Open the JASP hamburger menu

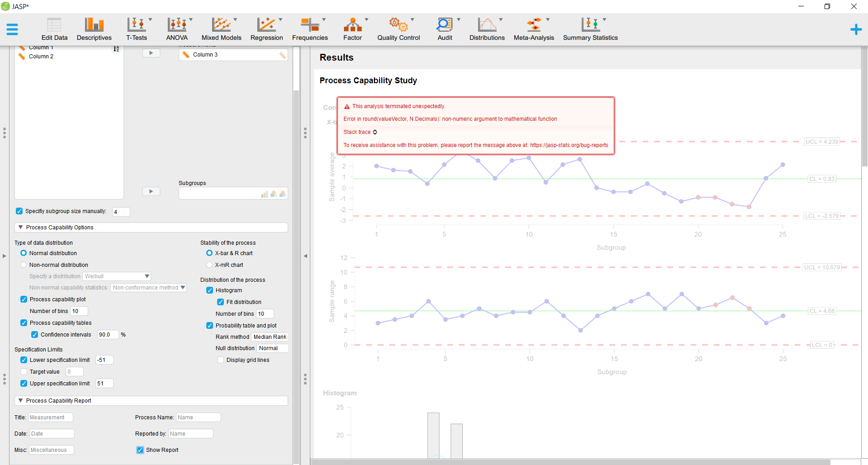click(x=12, y=29)
